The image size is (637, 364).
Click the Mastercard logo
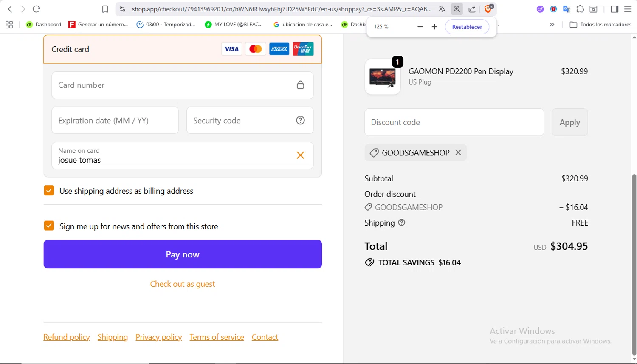(x=255, y=49)
